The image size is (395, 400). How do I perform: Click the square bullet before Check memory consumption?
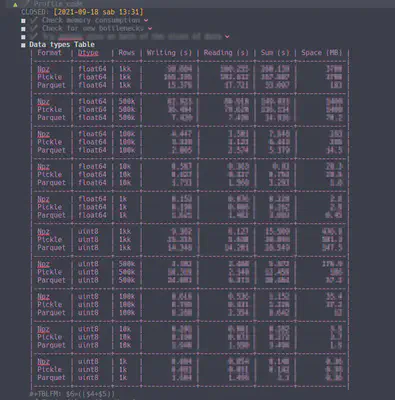tap(23, 21)
